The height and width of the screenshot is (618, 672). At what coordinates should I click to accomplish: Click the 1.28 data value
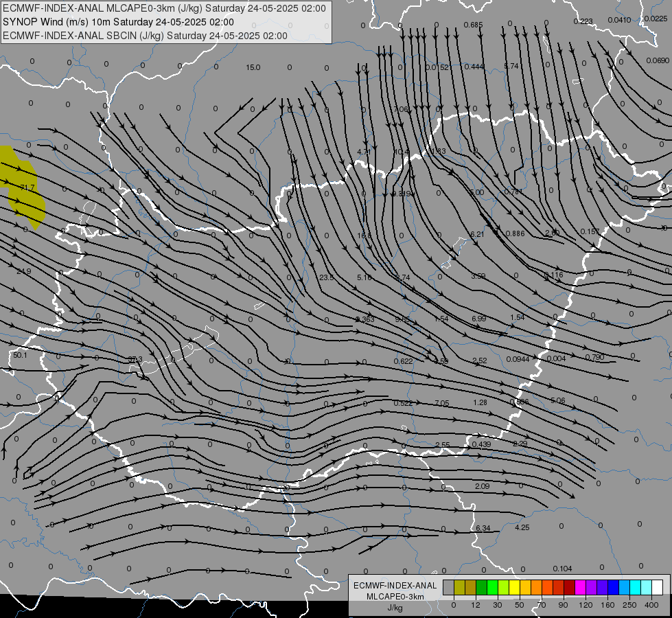click(x=480, y=402)
